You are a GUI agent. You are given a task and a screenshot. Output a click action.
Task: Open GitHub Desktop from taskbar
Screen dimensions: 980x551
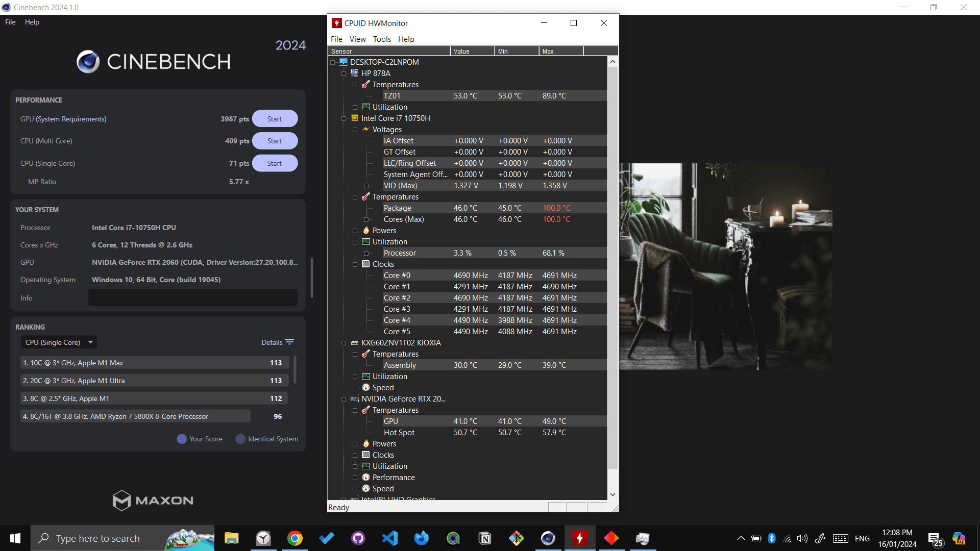click(x=358, y=538)
